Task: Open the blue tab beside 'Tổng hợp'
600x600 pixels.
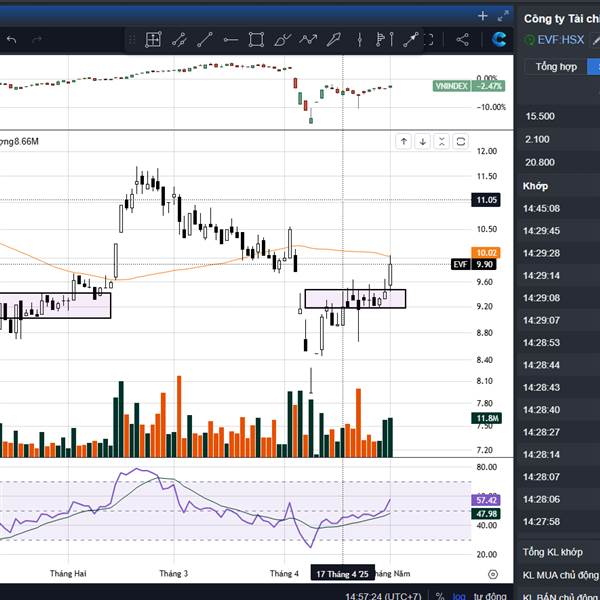Action: click(593, 67)
